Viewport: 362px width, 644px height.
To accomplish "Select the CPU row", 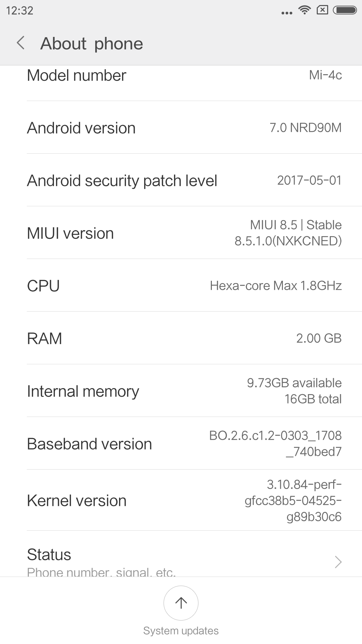I will [181, 286].
